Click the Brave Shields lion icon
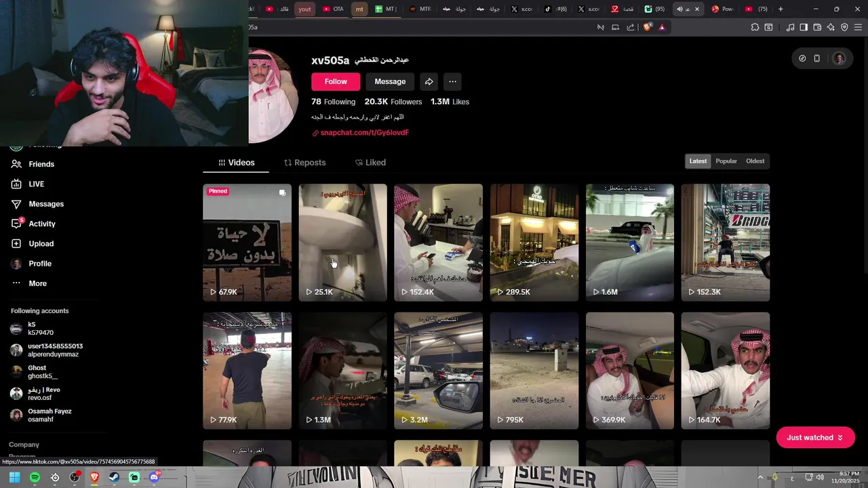 tap(647, 27)
